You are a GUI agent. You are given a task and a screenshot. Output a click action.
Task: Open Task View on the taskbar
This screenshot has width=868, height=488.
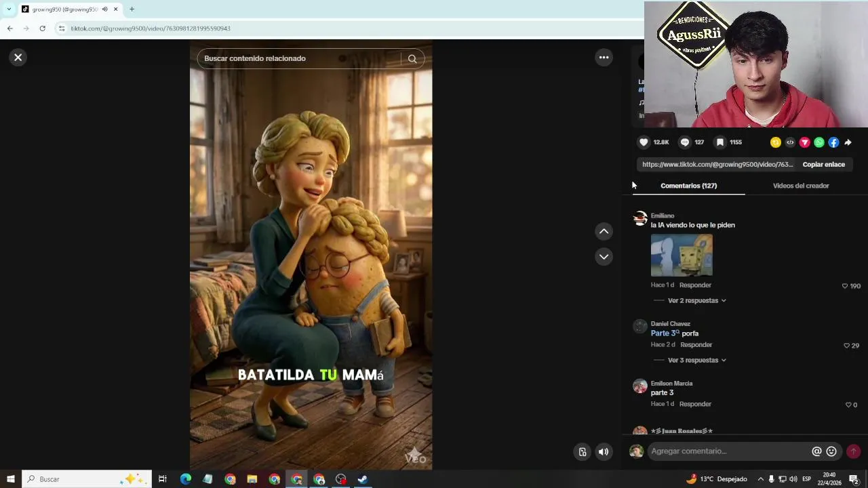click(x=163, y=479)
